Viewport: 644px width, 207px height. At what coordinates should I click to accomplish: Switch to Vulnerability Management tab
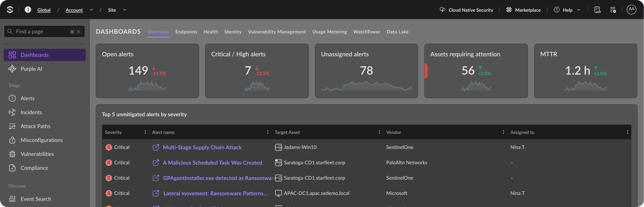tap(277, 32)
